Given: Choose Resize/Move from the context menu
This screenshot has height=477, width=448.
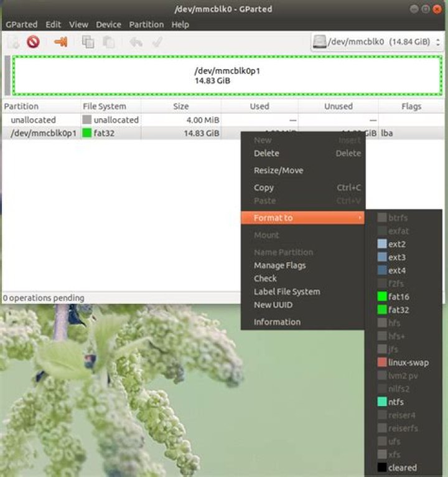Looking at the screenshot, I should tap(303, 171).
